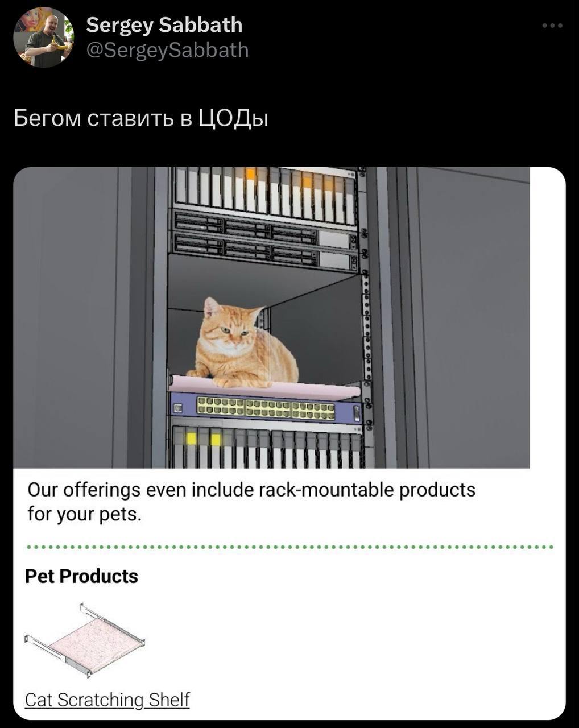
Task: Click the Cat Scratching Shelf product thumbnail
Action: pos(84,640)
